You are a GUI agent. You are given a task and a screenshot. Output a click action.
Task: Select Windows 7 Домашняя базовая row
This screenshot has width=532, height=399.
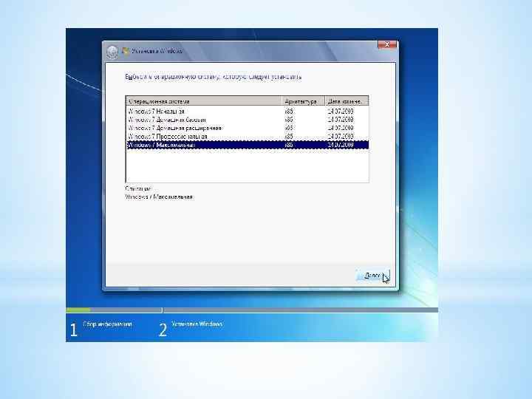point(248,120)
